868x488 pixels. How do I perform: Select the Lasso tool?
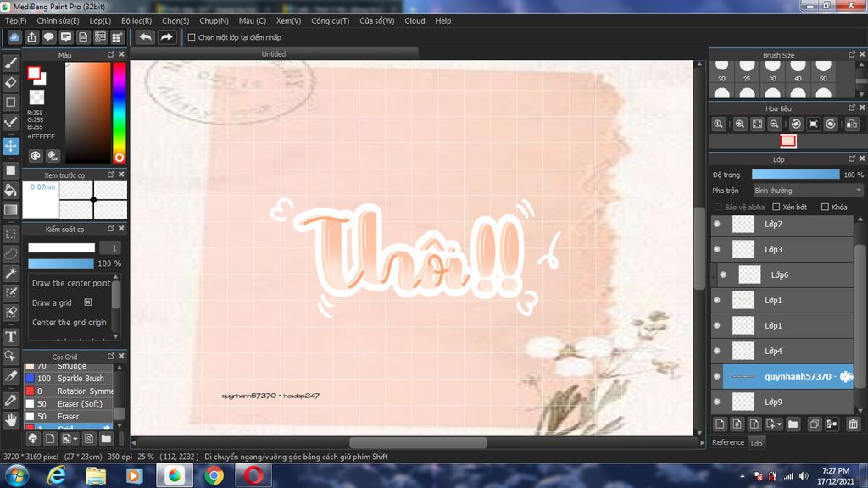coord(10,253)
